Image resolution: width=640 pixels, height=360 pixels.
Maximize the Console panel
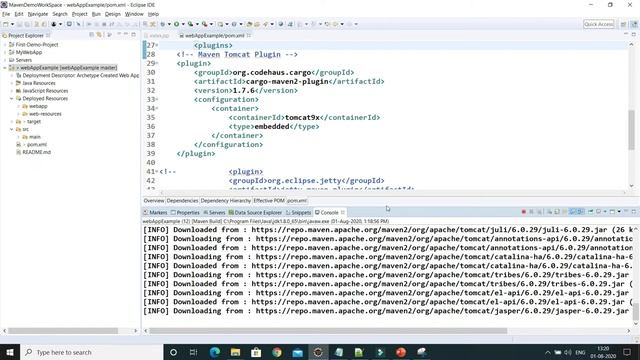coord(634,212)
